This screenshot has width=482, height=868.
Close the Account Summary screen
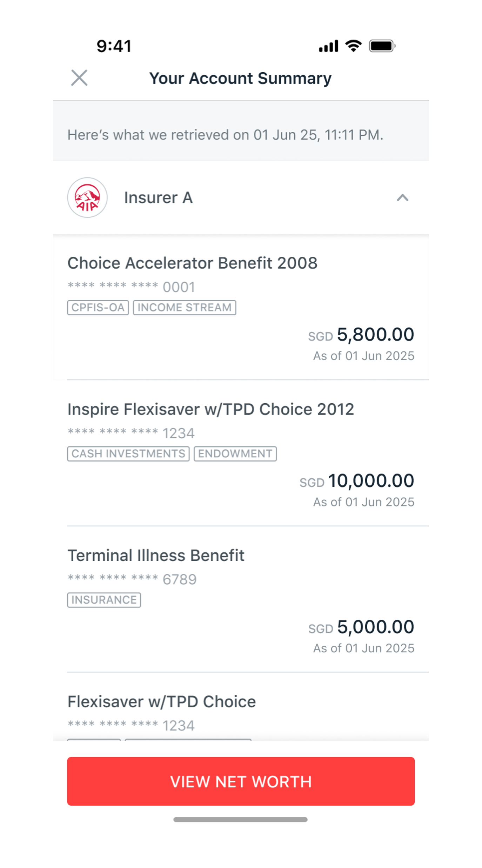tap(79, 78)
